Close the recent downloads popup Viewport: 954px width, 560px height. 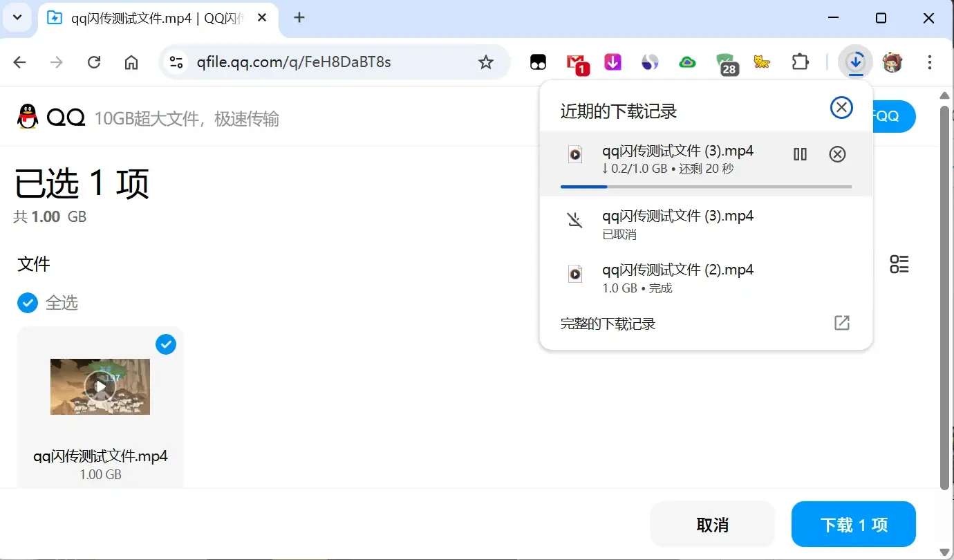(x=841, y=108)
